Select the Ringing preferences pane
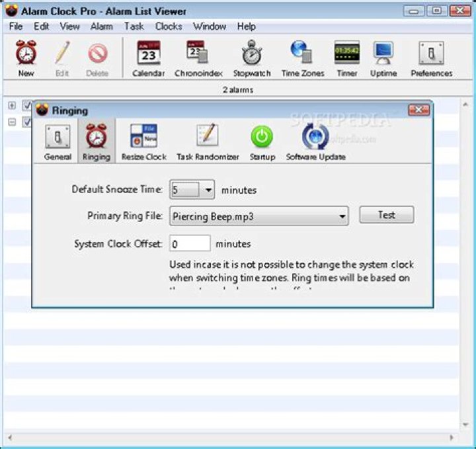This screenshot has width=476, height=449. tap(97, 142)
